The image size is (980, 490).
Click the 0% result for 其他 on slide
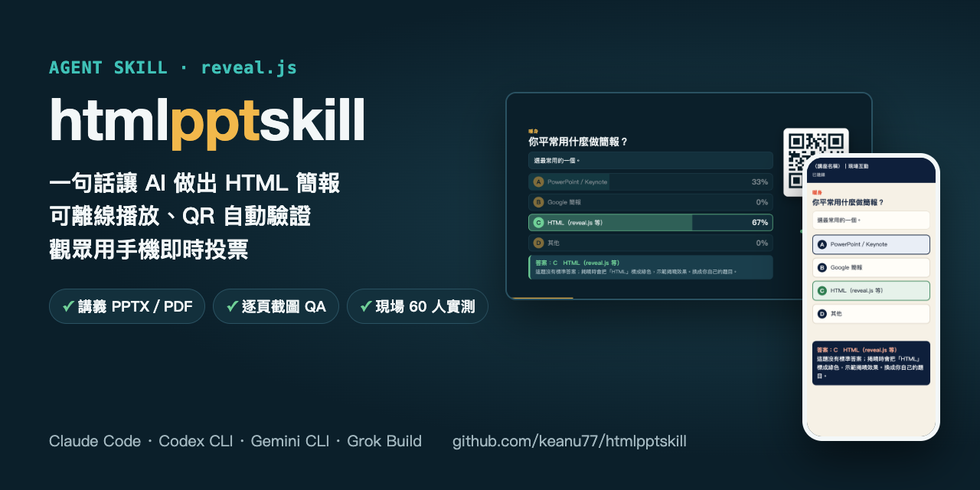tap(762, 243)
